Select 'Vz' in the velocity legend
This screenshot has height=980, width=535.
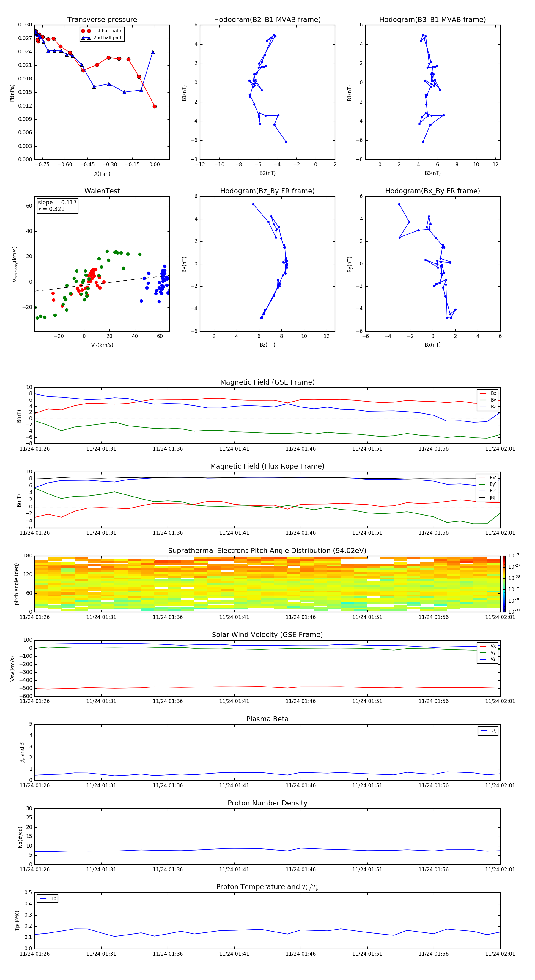[x=488, y=659]
